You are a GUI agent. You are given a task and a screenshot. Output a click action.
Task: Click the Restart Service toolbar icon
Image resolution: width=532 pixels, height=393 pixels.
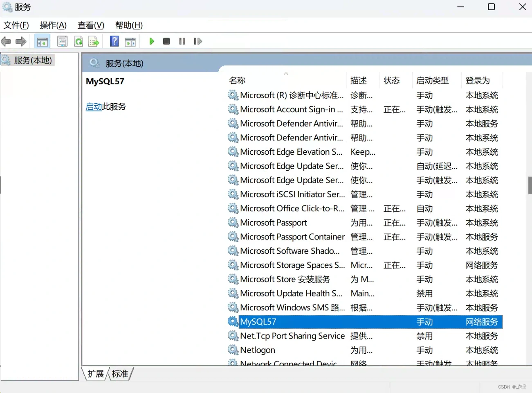click(x=198, y=41)
